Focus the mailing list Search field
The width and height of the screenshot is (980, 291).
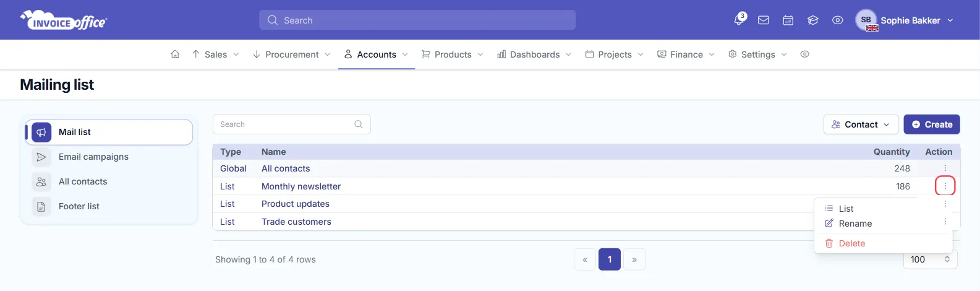[292, 124]
